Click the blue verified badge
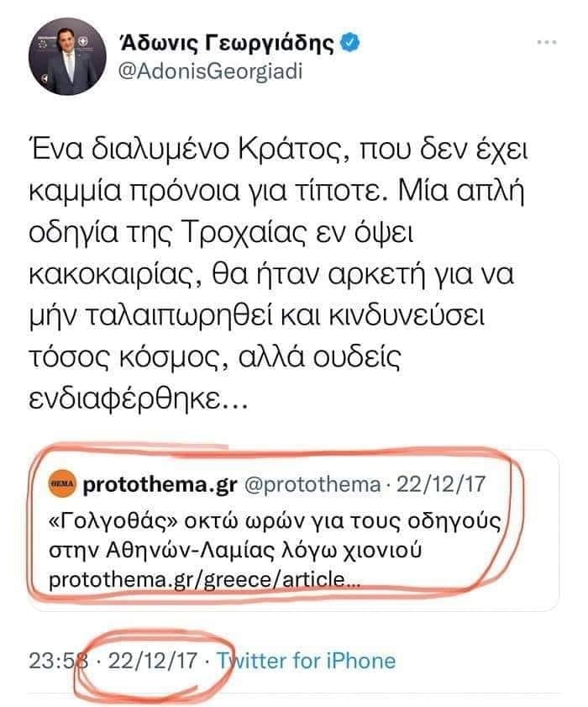This screenshot has width=588, height=707. 350,42
